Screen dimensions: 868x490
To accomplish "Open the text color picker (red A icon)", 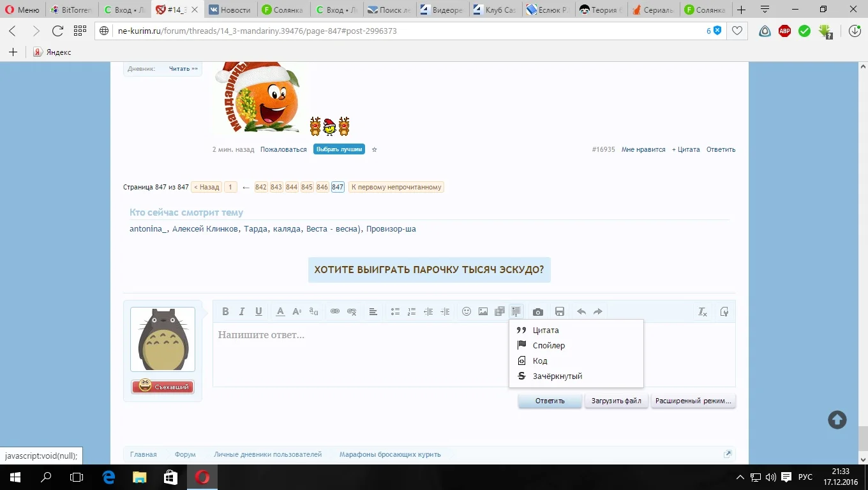I will pos(280,311).
